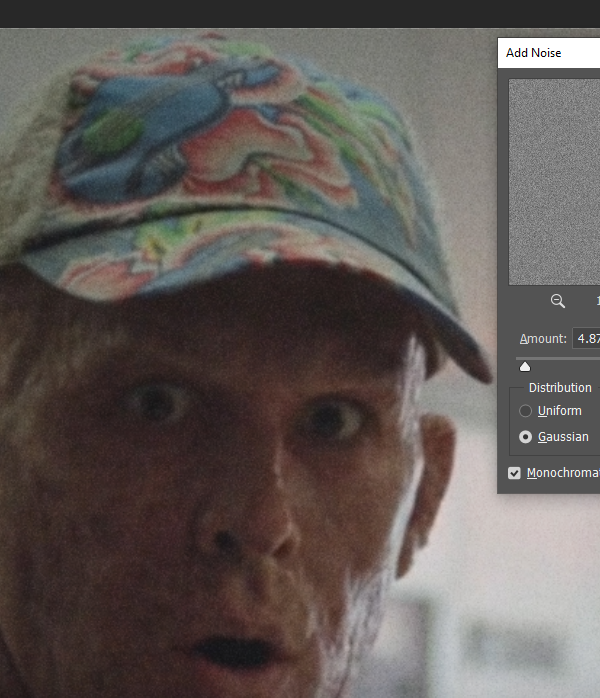Click the Amount slider handle
600x698 pixels.
coord(525,366)
